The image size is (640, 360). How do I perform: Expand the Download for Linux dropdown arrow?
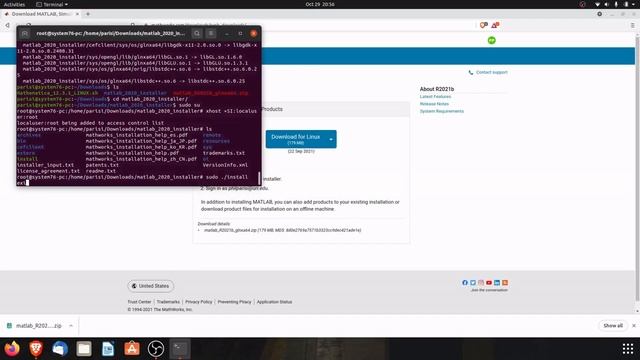point(331,140)
